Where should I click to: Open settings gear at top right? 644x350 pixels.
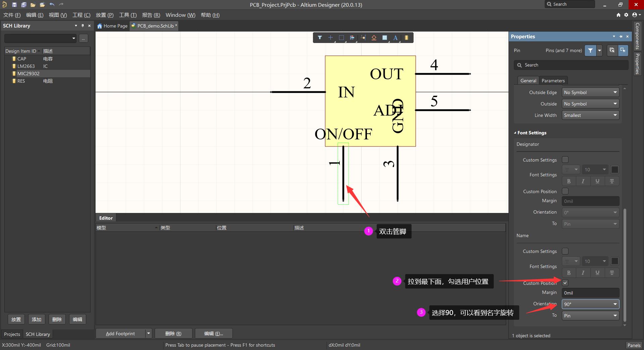pos(626,15)
